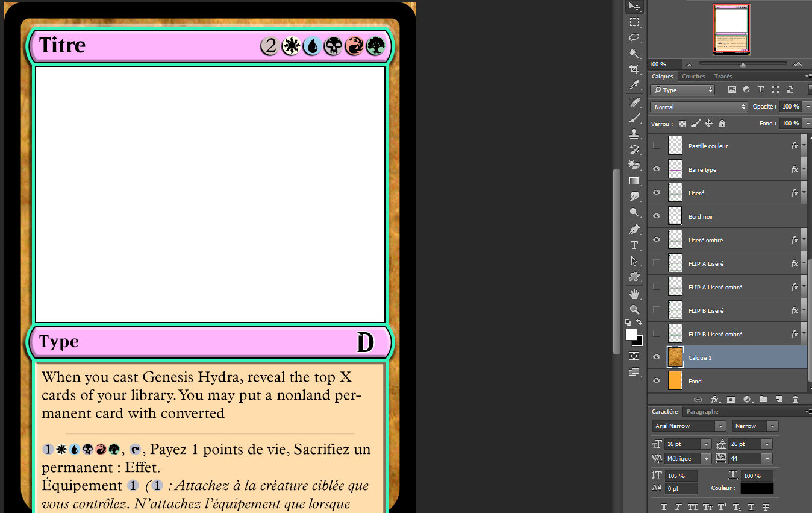Select the Gradient tool
812x513 pixels.
click(x=634, y=181)
